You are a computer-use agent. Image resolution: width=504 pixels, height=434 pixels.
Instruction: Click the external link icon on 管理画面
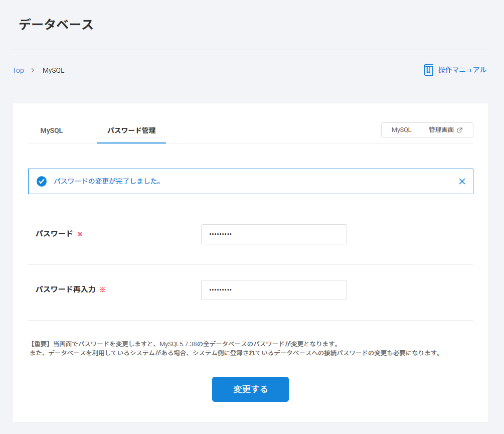pos(460,130)
